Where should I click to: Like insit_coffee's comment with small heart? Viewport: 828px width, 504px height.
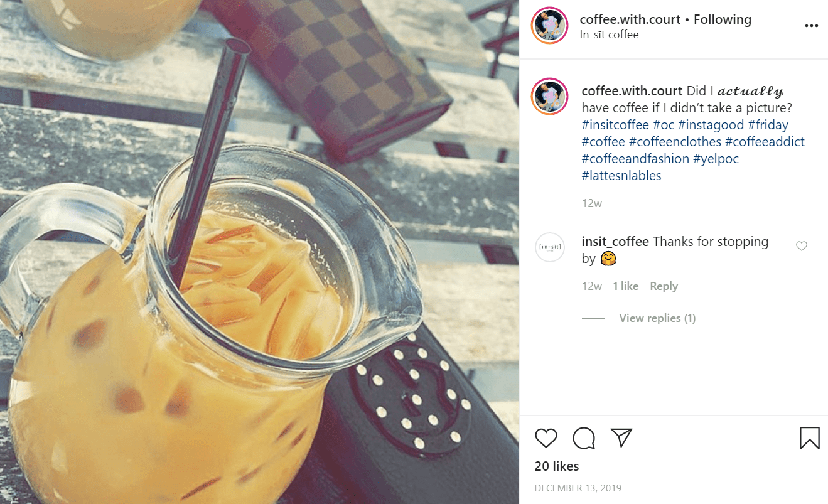802,246
